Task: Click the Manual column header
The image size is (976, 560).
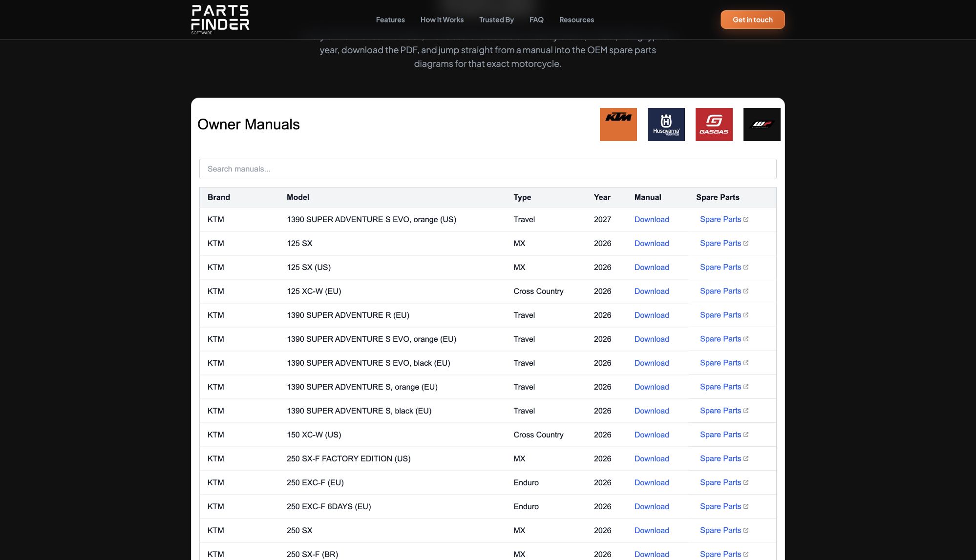Action: [x=648, y=197]
